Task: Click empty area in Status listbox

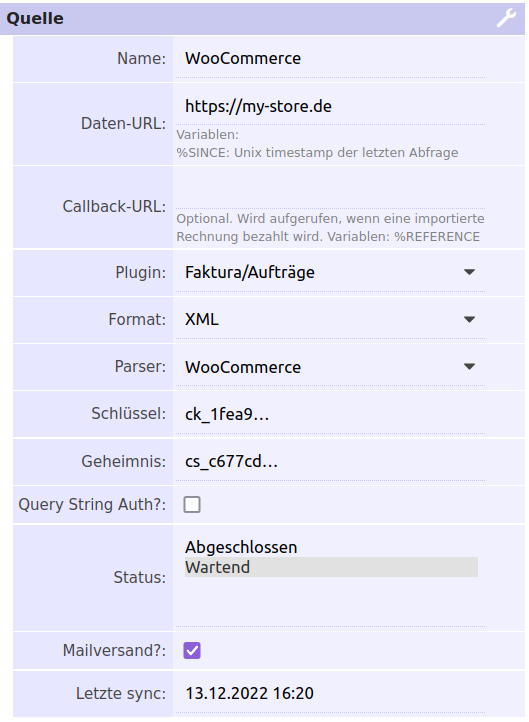Action: coord(331,601)
